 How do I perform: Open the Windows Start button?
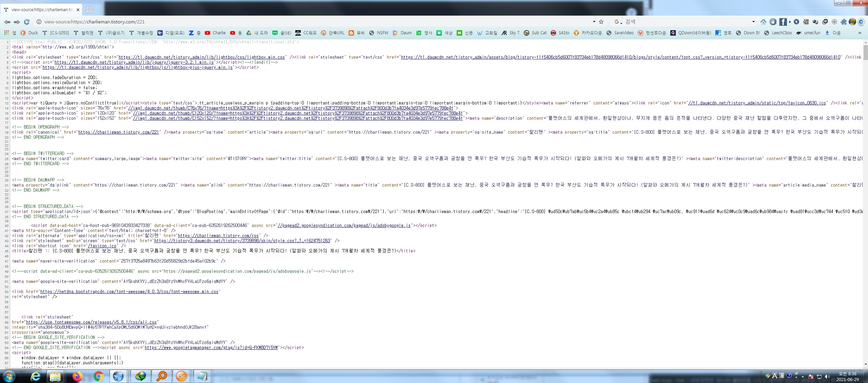pos(9,377)
